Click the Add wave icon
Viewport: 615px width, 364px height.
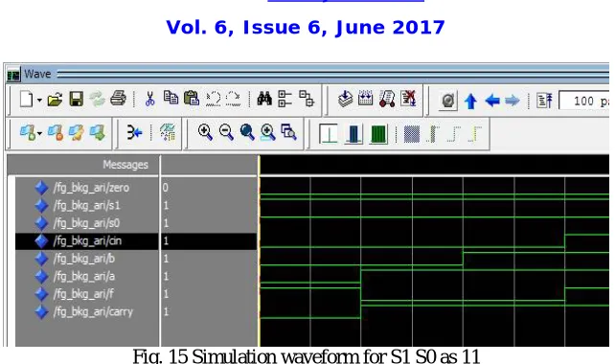tap(28, 132)
